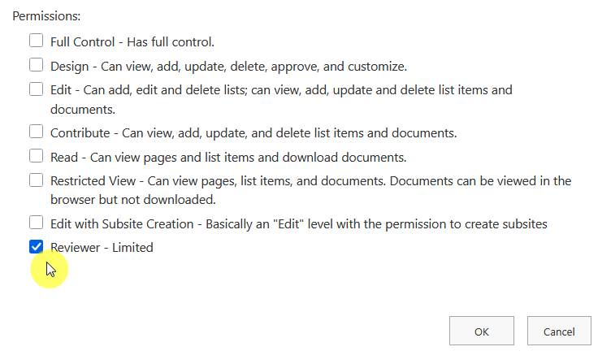Click the 'Edit - Can add, edit and delete lists' text
Viewport: 611px width, 364px height.
tap(281, 99)
